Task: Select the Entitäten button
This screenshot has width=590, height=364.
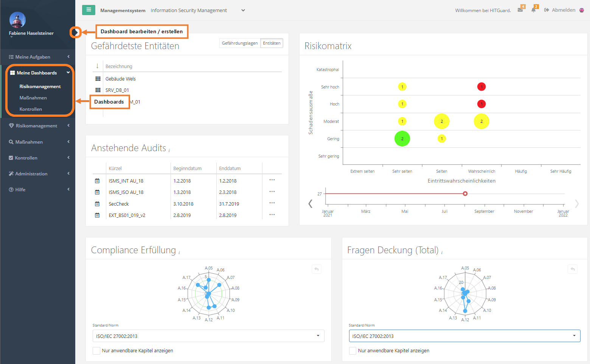Action: 272,43
